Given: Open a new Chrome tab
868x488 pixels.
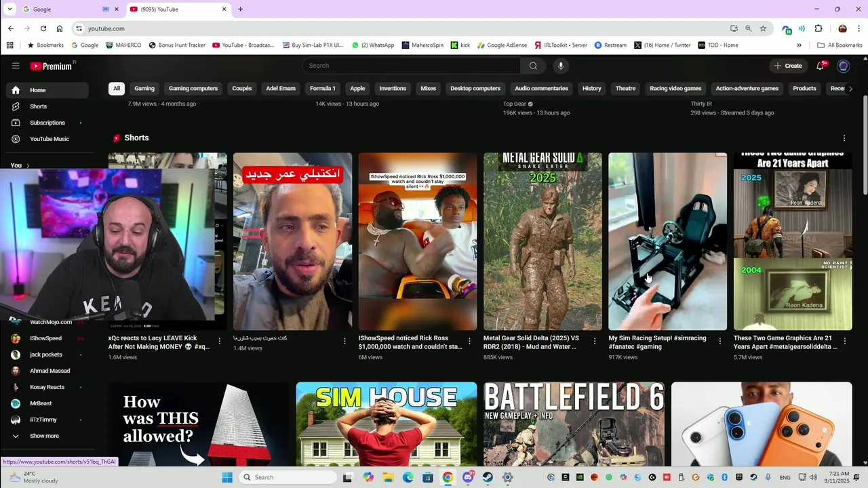Looking at the screenshot, I should (240, 9).
